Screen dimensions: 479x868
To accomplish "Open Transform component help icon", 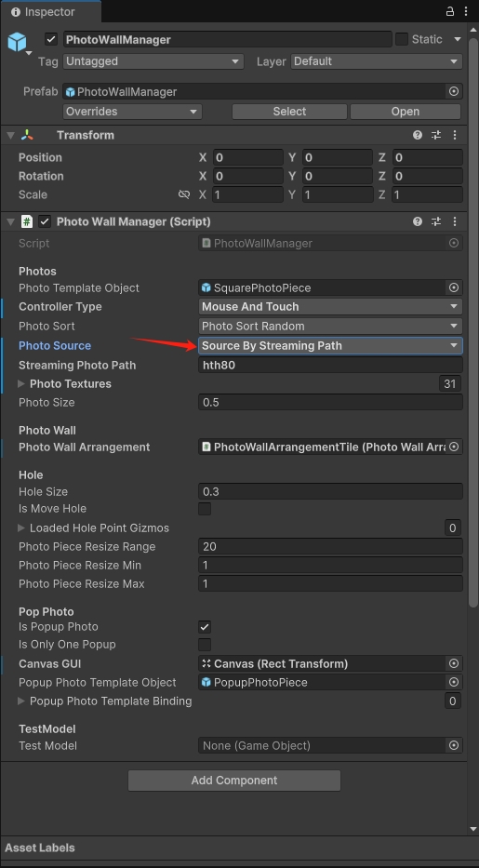I will [418, 135].
